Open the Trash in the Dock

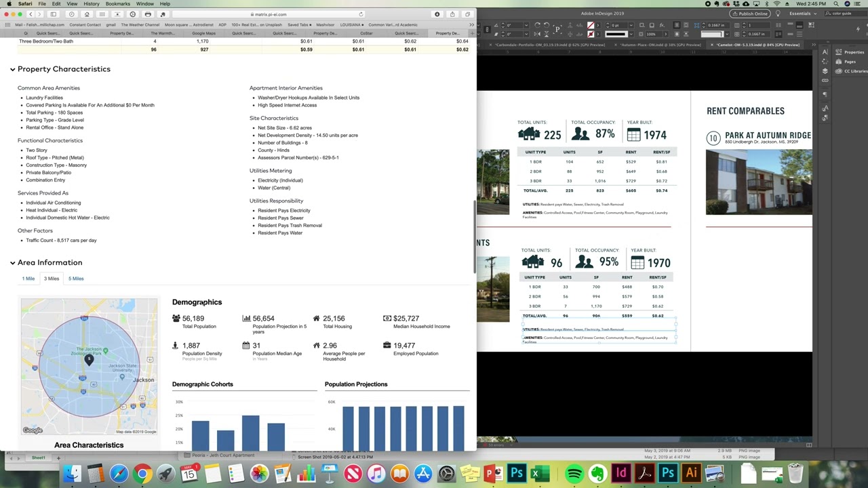coord(795,473)
